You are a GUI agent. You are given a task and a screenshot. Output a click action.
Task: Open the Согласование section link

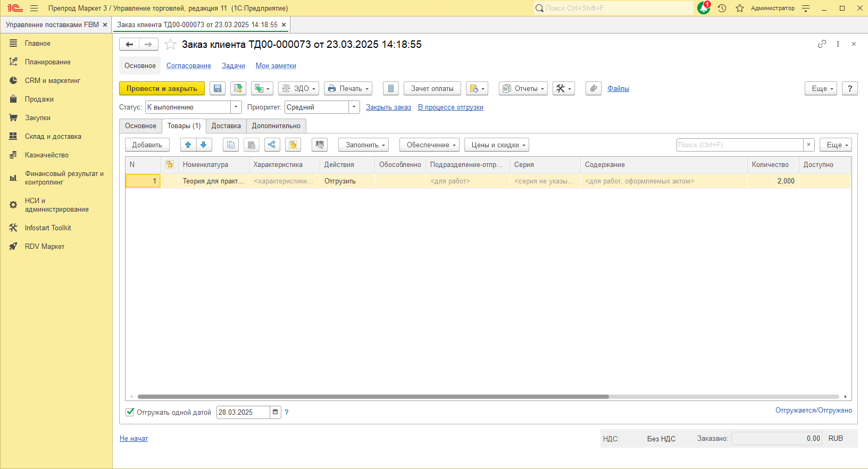pyautogui.click(x=189, y=66)
